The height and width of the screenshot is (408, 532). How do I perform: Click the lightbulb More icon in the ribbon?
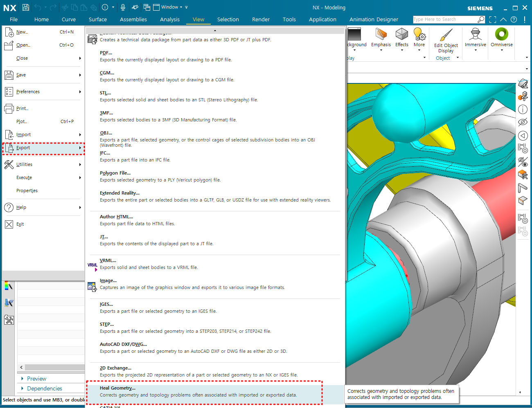419,34
